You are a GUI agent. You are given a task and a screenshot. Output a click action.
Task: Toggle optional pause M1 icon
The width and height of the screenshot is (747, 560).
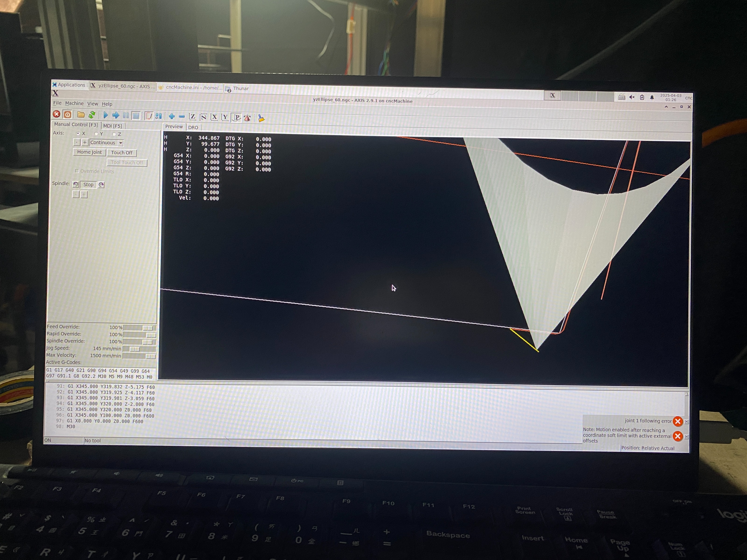point(158,116)
